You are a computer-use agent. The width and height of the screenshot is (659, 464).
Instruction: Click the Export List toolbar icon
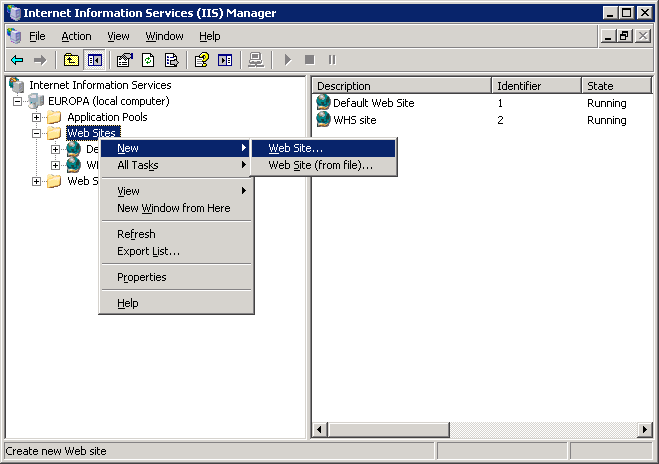tap(171, 60)
